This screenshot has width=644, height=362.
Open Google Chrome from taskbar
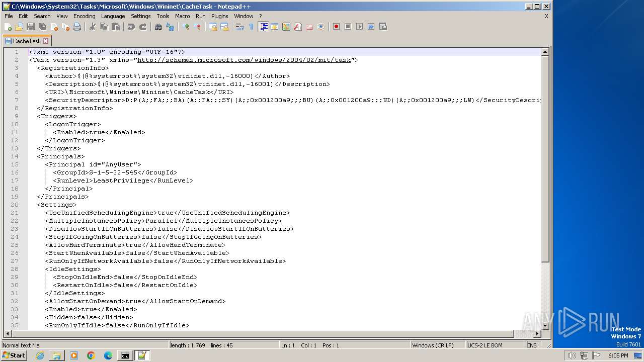click(x=91, y=355)
